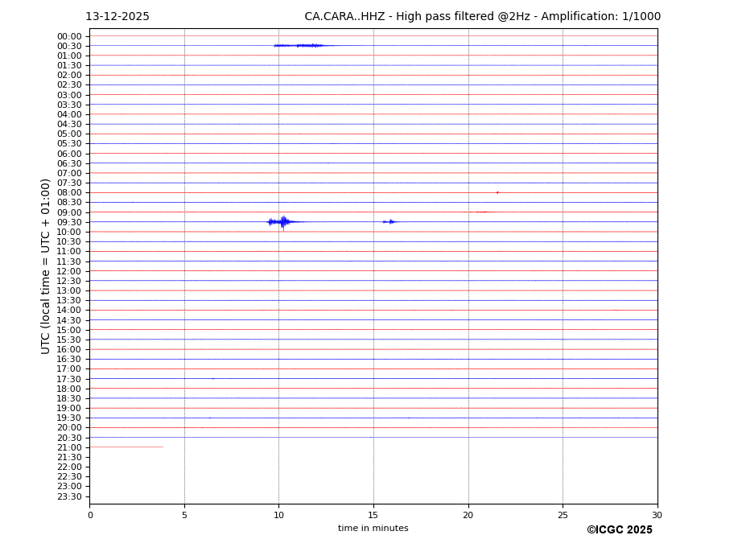Click the red spike on the 08:00 trace
Viewport: 746px width, 560px height.
point(497,192)
